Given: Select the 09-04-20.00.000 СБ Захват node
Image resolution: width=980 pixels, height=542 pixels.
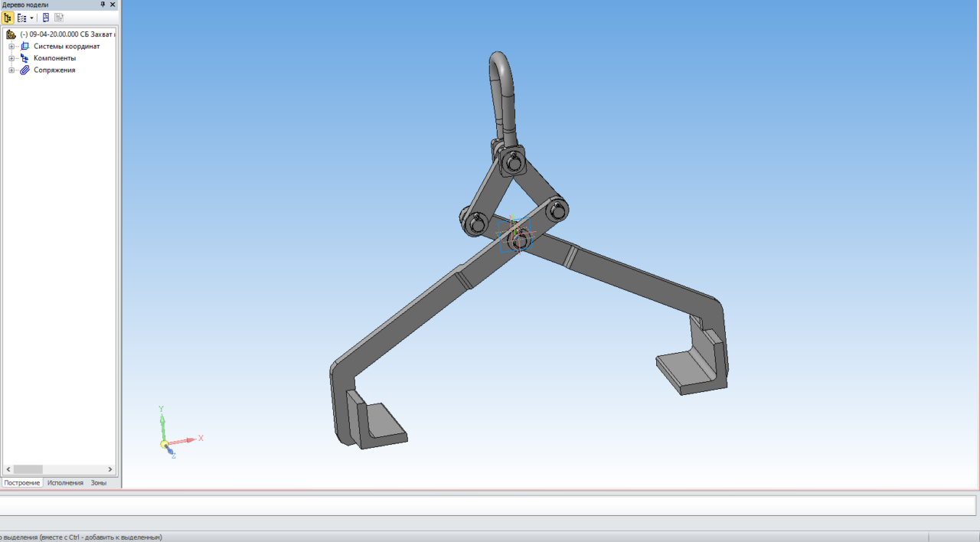Looking at the screenshot, I should click(67, 34).
